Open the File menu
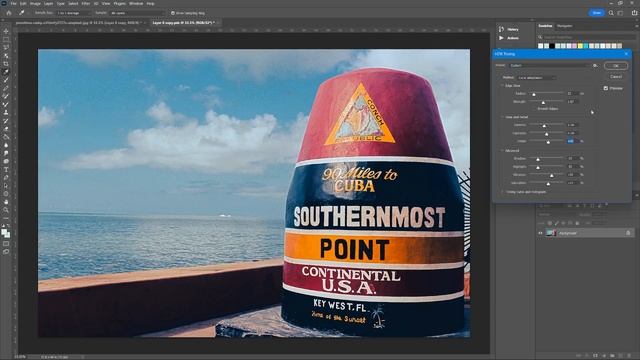This screenshot has height=360, width=640. (x=13, y=3)
